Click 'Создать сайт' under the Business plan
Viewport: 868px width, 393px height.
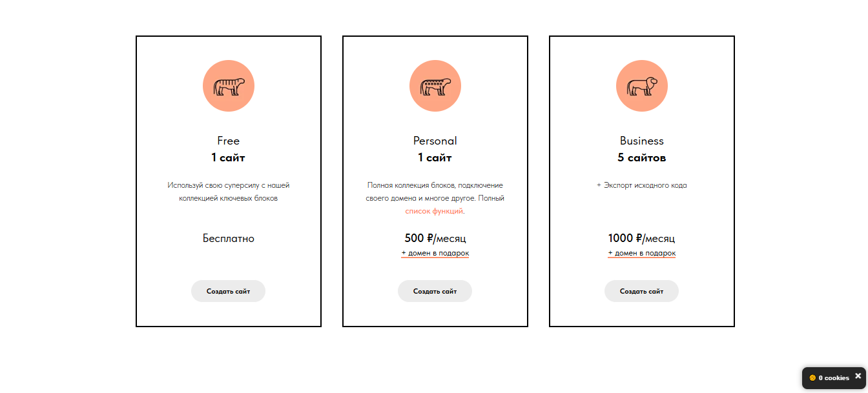click(642, 291)
